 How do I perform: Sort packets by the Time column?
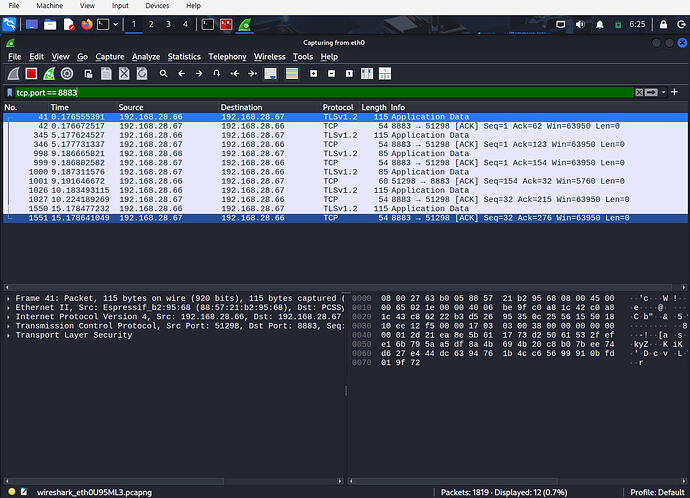click(x=59, y=107)
